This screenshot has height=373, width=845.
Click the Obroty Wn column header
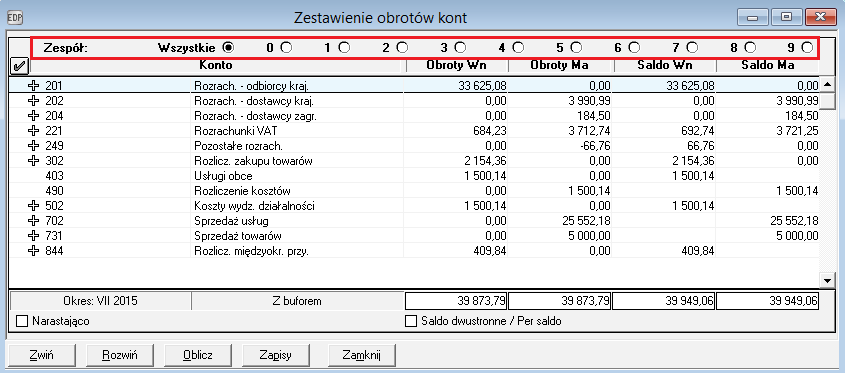tap(456, 65)
